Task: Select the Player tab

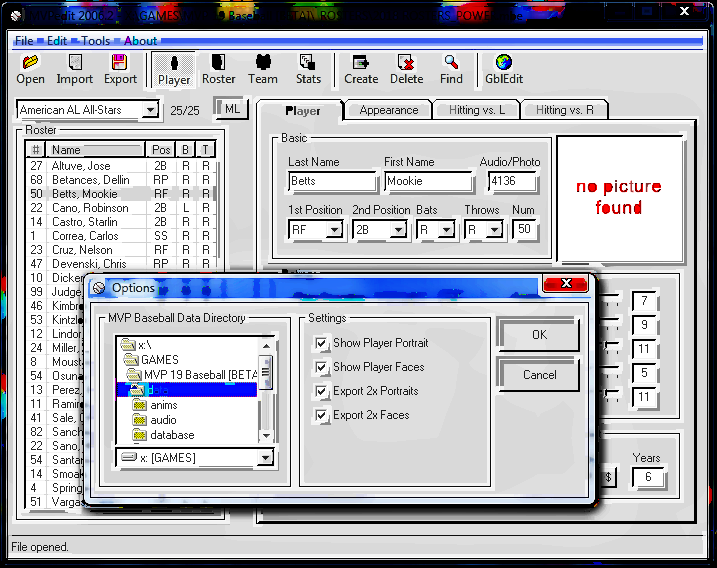Action: point(302,111)
